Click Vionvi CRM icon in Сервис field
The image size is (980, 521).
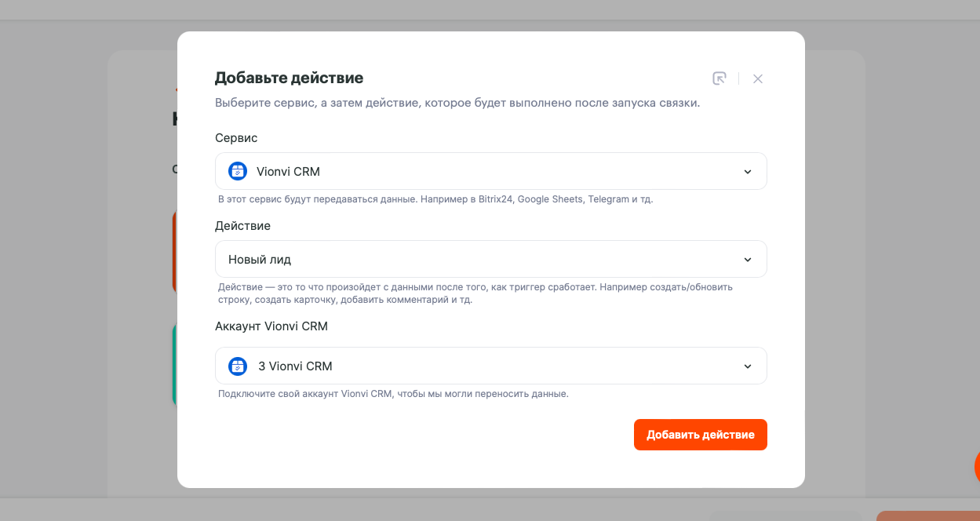(238, 171)
